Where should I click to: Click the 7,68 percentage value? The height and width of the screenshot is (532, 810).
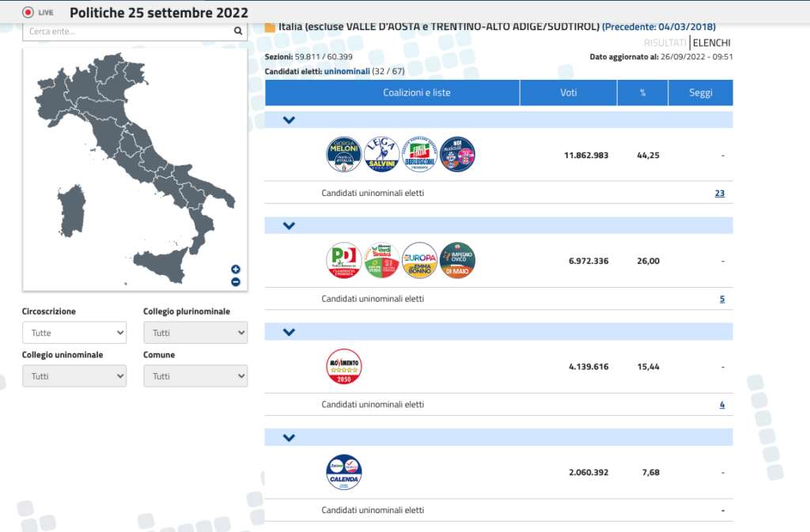coord(650,473)
